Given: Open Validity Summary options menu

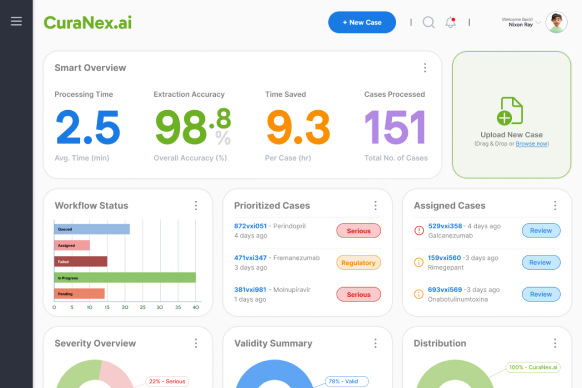Looking at the screenshot, I should pos(375,343).
